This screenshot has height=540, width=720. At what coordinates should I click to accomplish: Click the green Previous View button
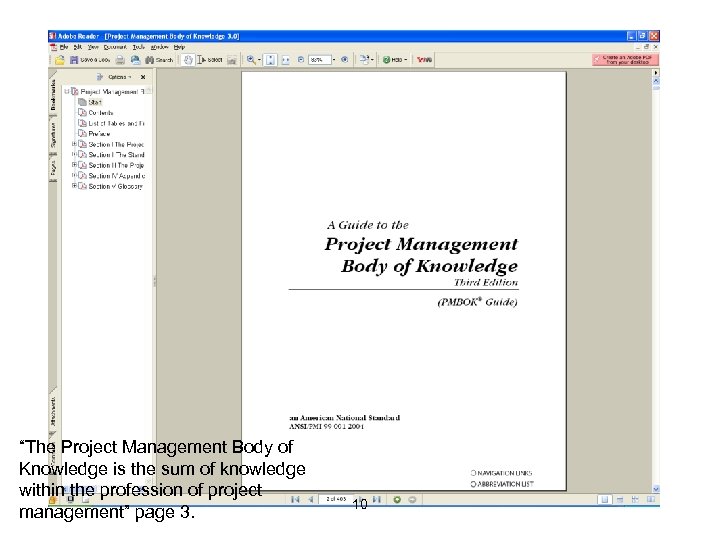click(397, 500)
